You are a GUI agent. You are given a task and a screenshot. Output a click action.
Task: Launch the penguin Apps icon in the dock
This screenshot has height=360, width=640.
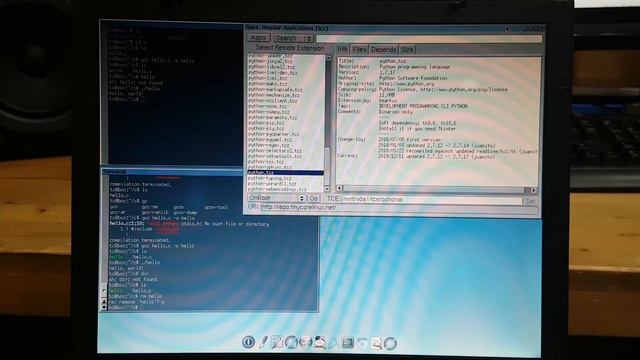coord(320,342)
